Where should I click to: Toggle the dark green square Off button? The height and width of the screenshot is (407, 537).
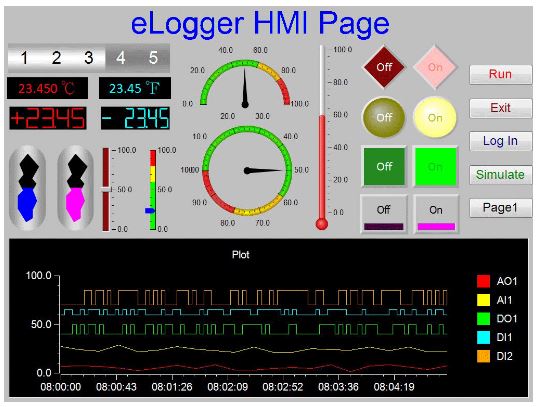[384, 166]
